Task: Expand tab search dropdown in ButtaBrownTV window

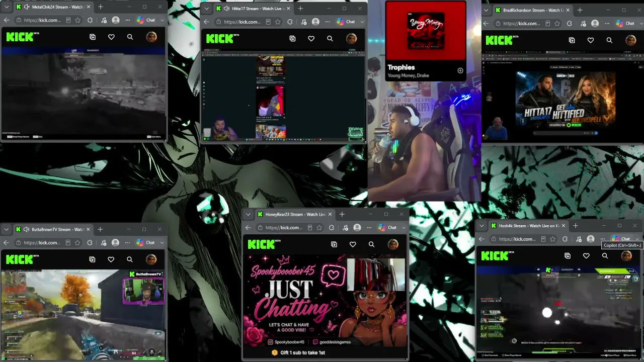Action: pos(6,229)
